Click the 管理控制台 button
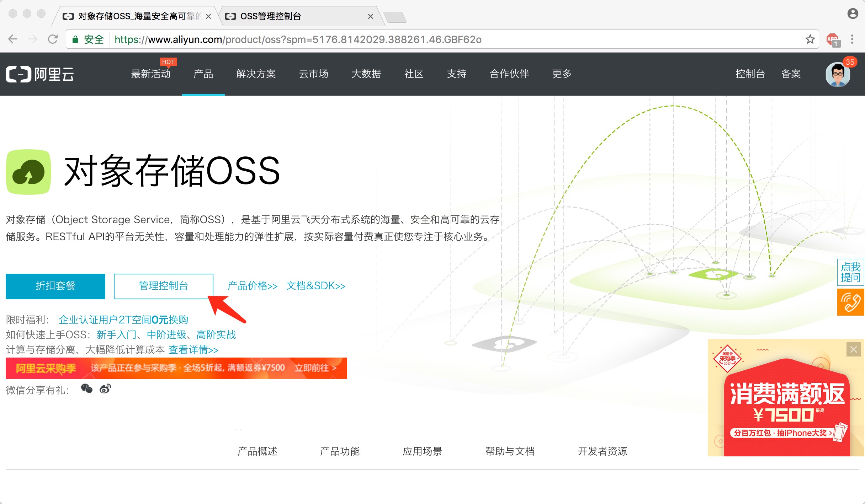Image resolution: width=865 pixels, height=504 pixels. point(164,286)
